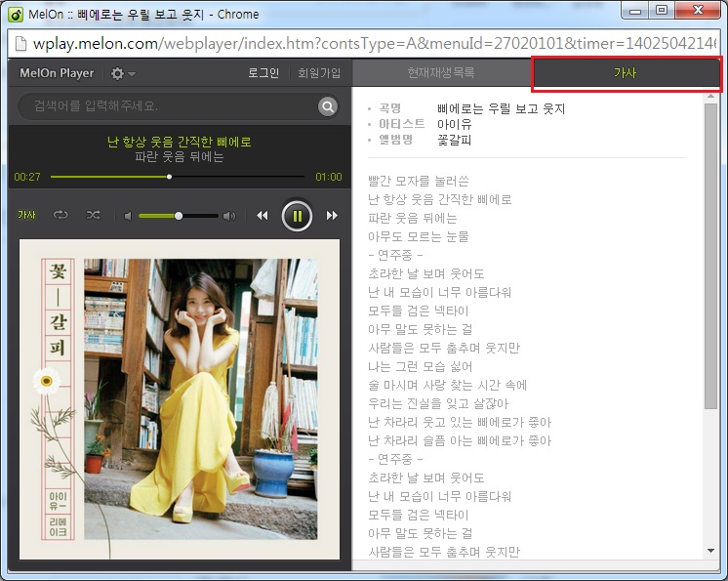Open the gear settings dropdown

[123, 73]
